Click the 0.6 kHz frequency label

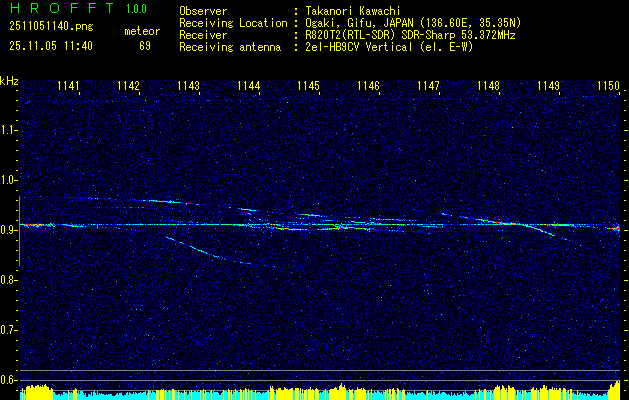click(x=8, y=380)
